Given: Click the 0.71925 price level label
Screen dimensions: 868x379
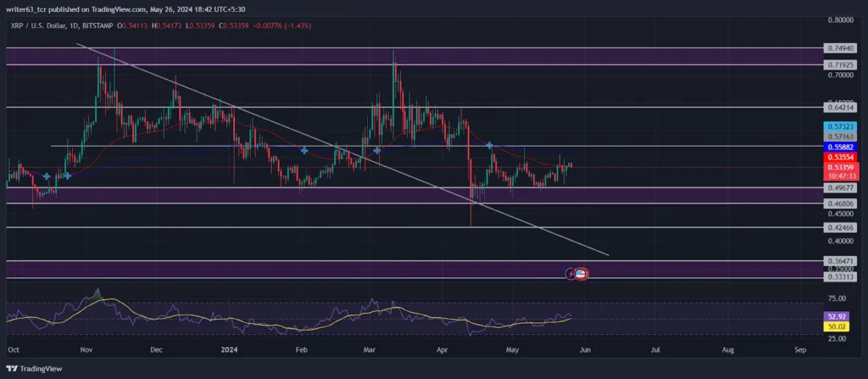Looking at the screenshot, I should click(x=840, y=64).
